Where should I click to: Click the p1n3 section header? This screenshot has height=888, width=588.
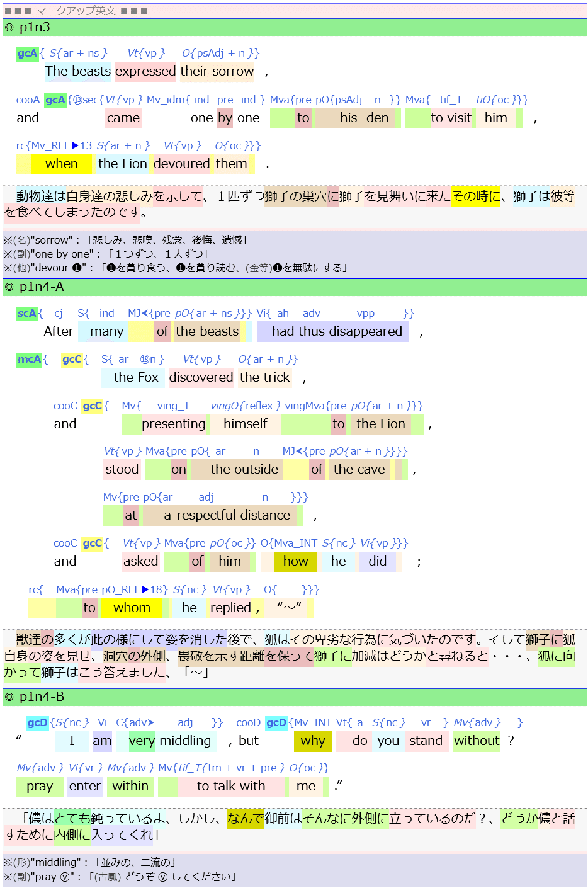(295, 27)
